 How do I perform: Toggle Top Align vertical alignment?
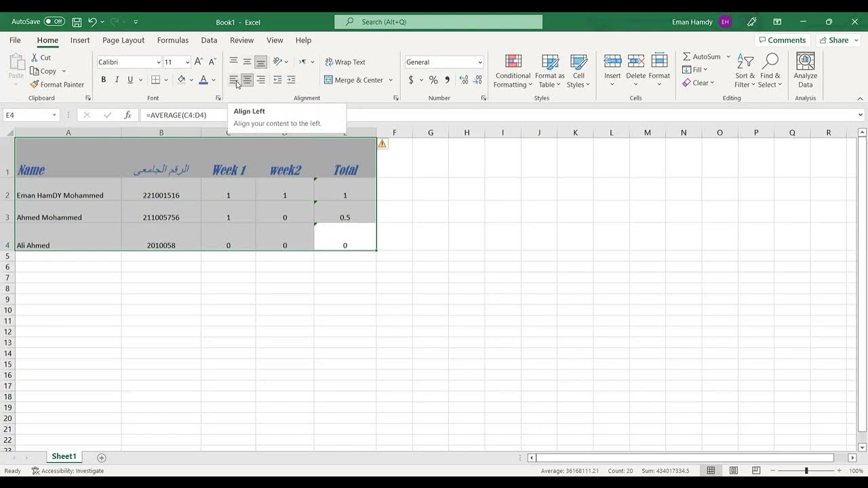point(233,62)
